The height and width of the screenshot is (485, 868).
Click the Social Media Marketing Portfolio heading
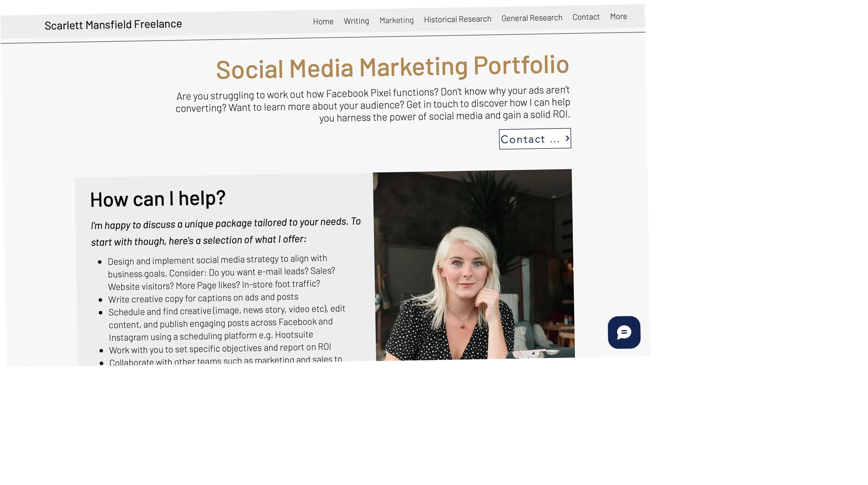pyautogui.click(x=393, y=67)
